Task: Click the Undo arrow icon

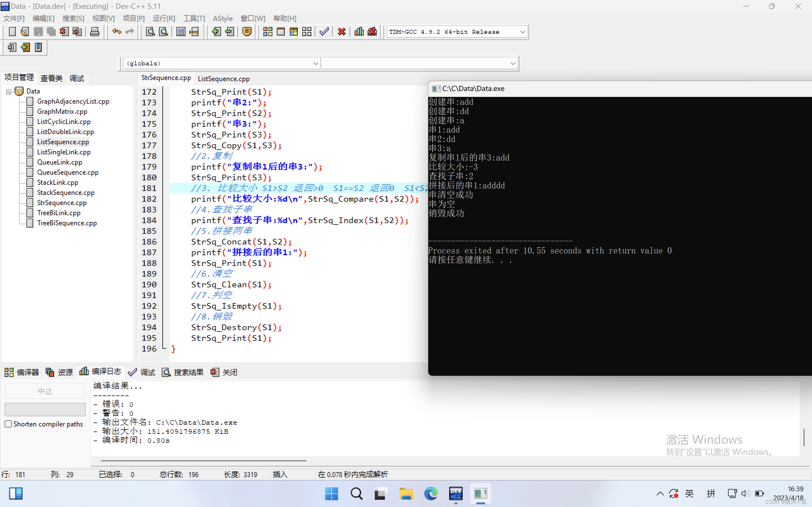Action: coord(116,32)
